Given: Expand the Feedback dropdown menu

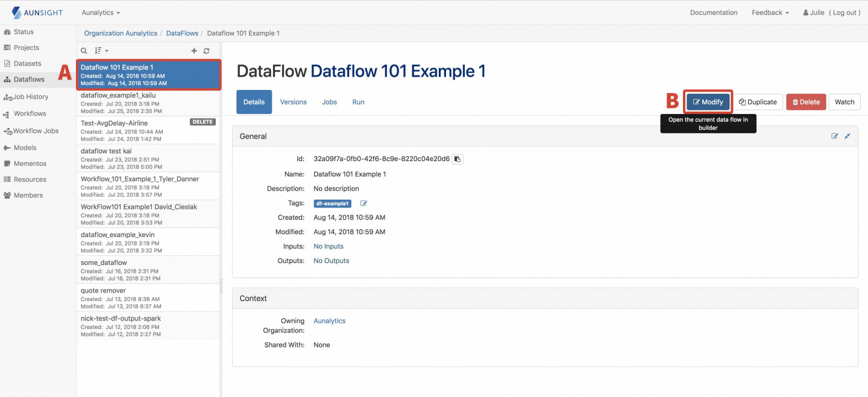Looking at the screenshot, I should pos(770,13).
